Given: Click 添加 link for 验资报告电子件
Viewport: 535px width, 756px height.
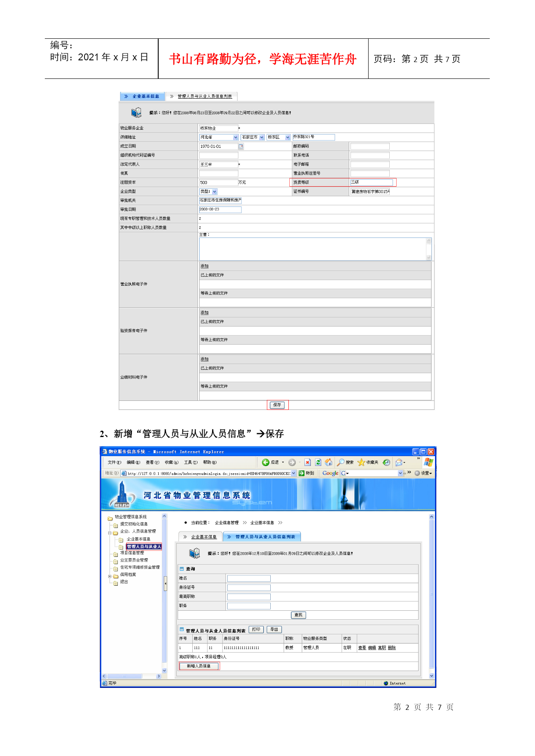Looking at the screenshot, I should 204,313.
